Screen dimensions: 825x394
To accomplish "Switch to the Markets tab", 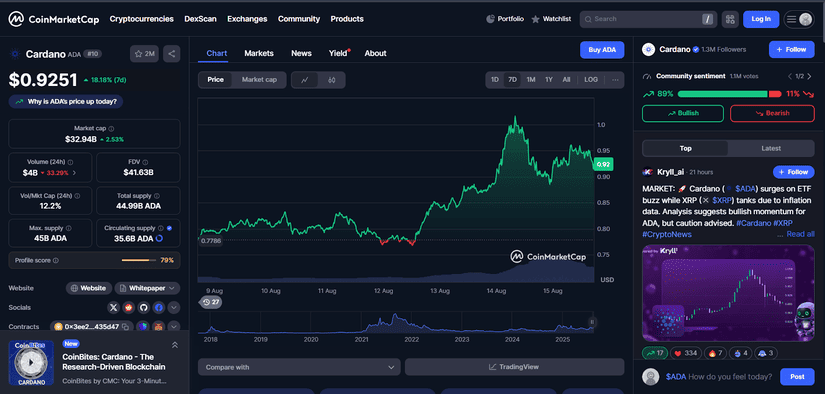I will pyautogui.click(x=259, y=53).
